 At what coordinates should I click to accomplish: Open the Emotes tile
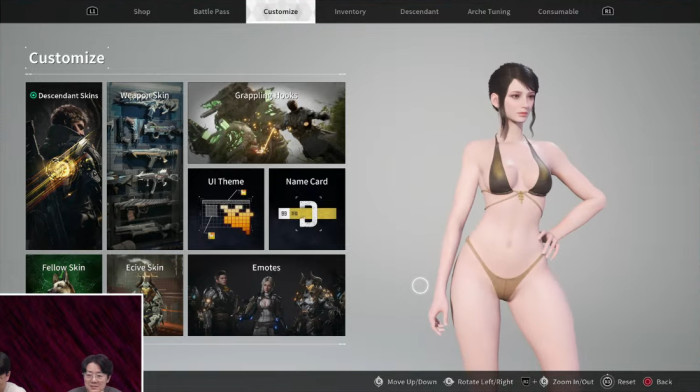[x=267, y=295]
